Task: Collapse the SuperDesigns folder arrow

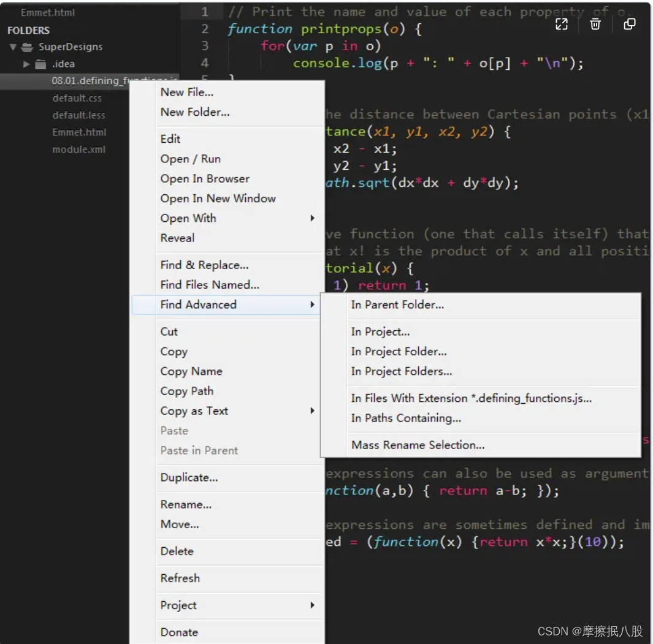Action: coord(13,47)
